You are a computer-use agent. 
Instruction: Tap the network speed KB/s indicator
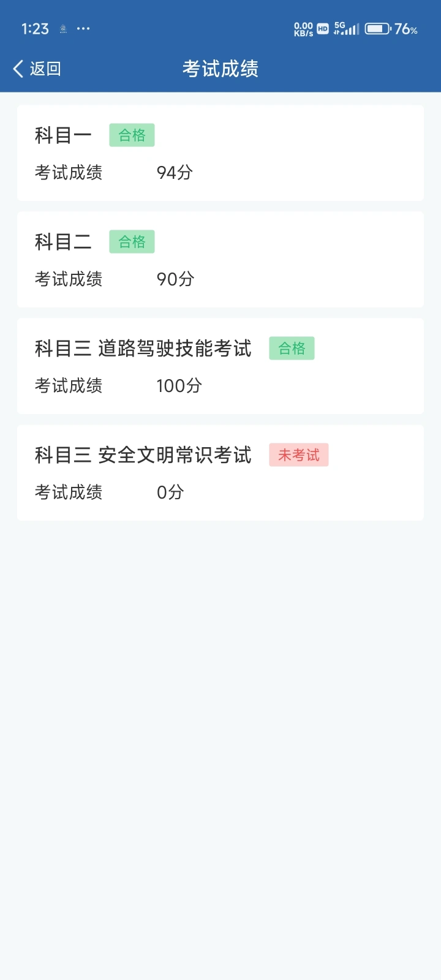303,29
